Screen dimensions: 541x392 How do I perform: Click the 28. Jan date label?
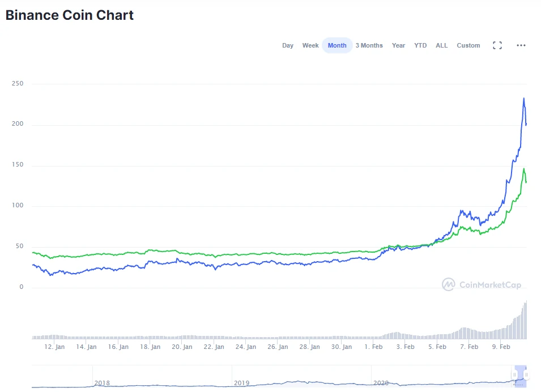tap(309, 347)
